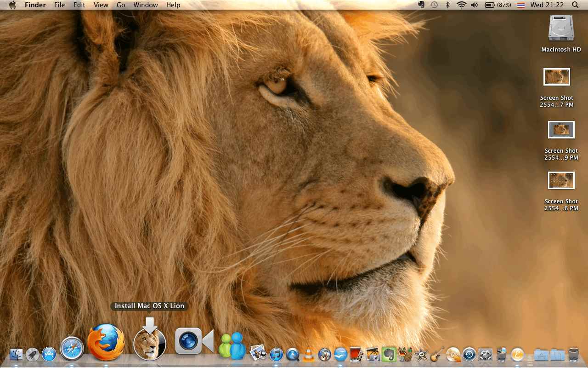Click the Wi-Fi status menu icon
Image resolution: width=588 pixels, height=368 pixels.
click(461, 5)
